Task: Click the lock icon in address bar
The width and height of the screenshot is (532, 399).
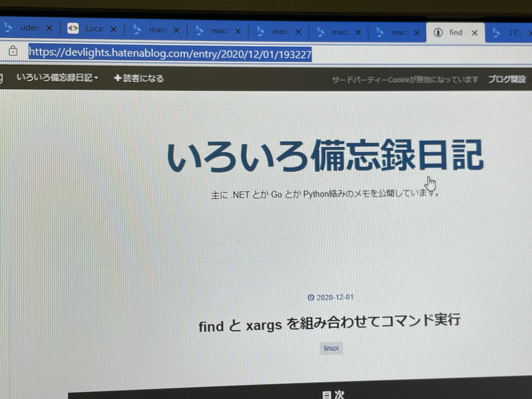Action: click(13, 51)
